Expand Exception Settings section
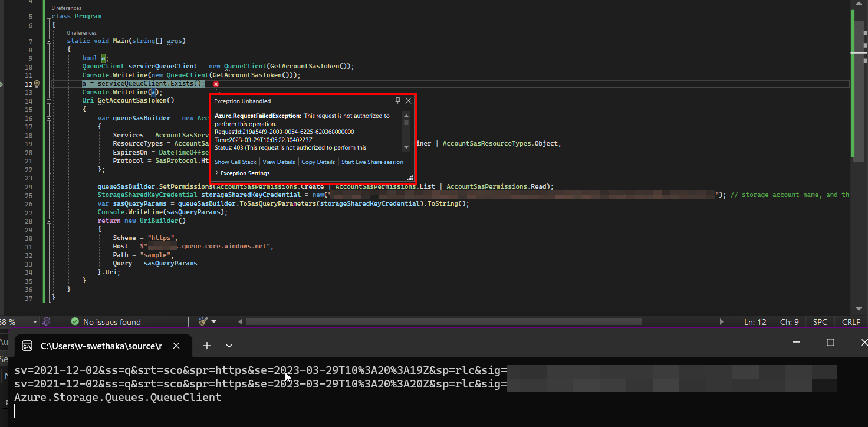Screen dimensions: 868x427 (242, 173)
